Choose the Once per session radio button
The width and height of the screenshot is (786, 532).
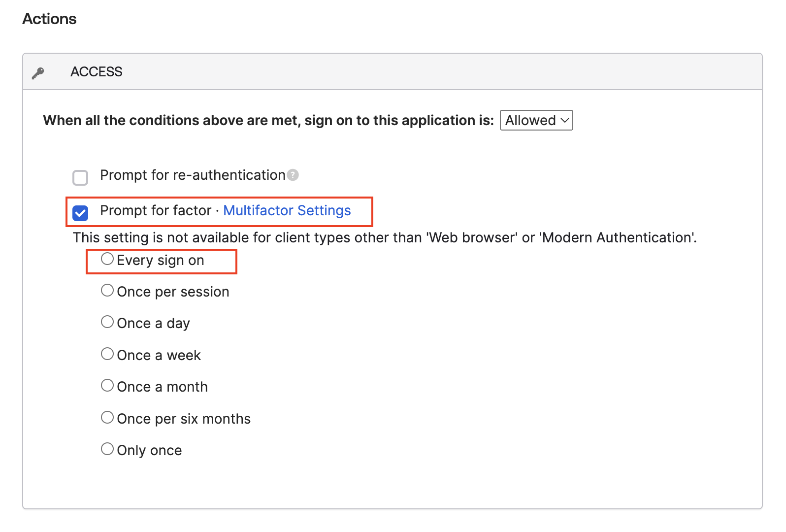pyautogui.click(x=107, y=291)
